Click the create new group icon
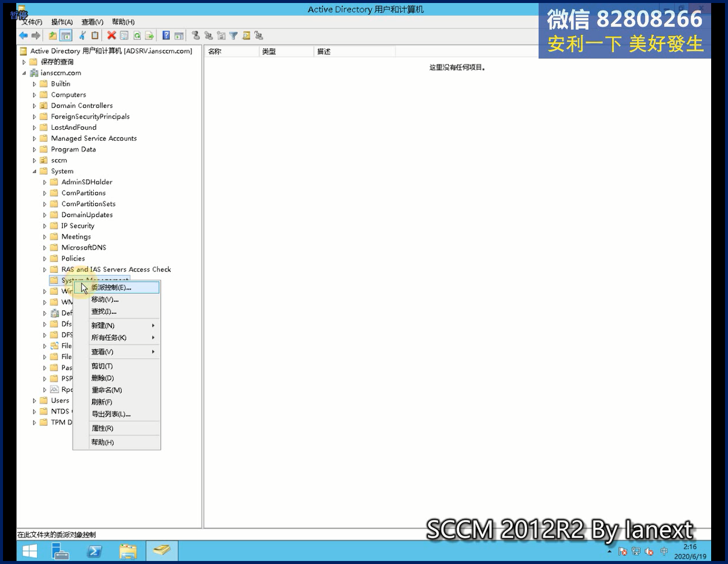Viewport: 728px width, 564px height. pyautogui.click(x=208, y=36)
